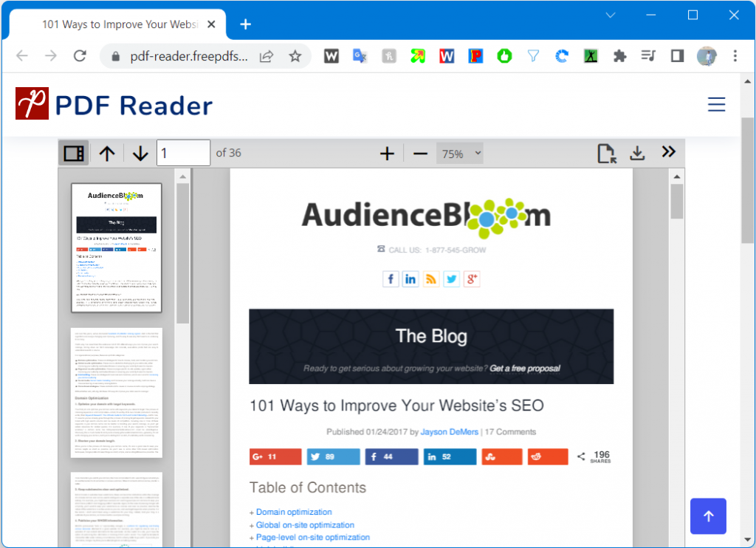Share on Reddit button
The width and height of the screenshot is (756, 548).
pos(548,456)
